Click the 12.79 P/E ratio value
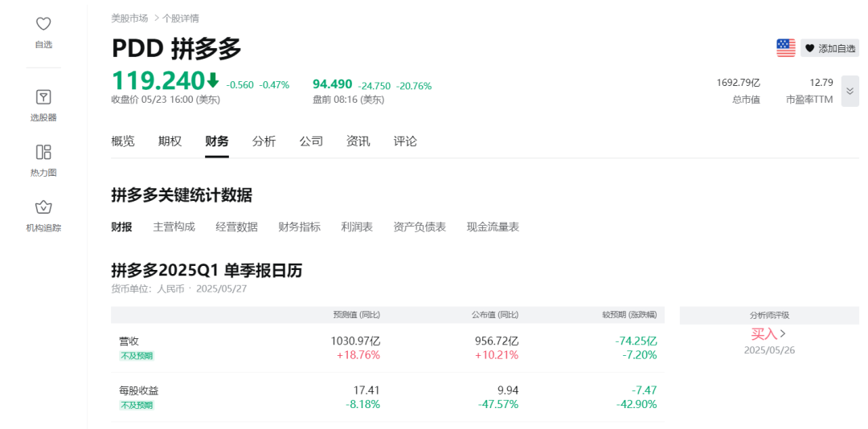The height and width of the screenshot is (429, 868). (821, 83)
